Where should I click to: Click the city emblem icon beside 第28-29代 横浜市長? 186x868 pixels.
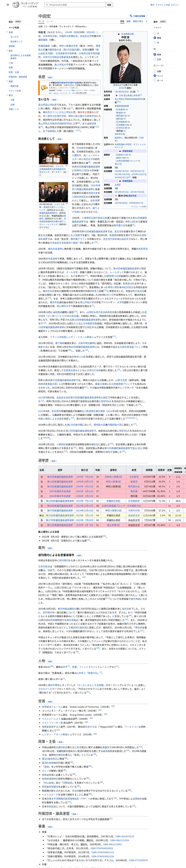click(116, 196)
